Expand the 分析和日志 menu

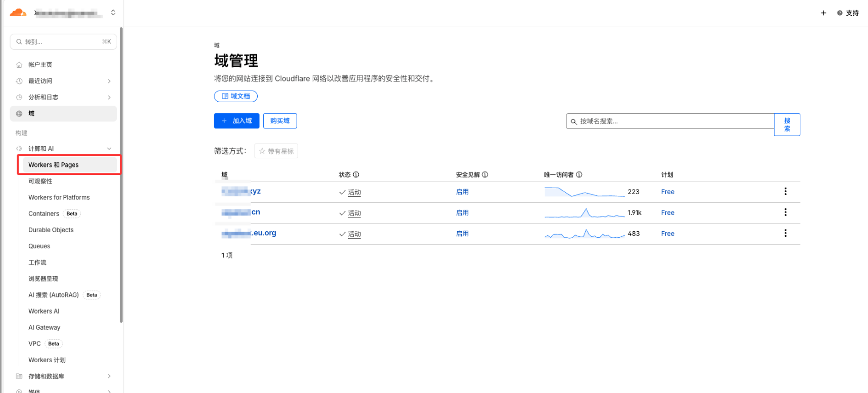pyautogui.click(x=109, y=97)
